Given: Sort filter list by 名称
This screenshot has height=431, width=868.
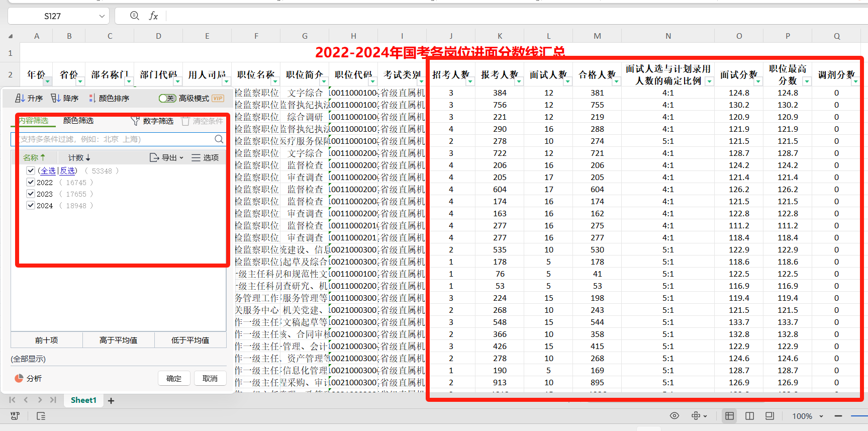Looking at the screenshot, I should click(34, 157).
